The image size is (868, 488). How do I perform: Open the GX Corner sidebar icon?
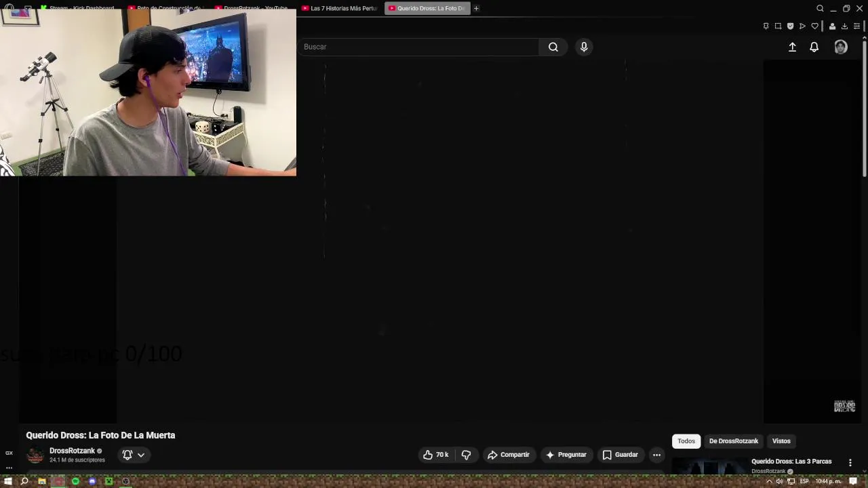tap(9, 453)
